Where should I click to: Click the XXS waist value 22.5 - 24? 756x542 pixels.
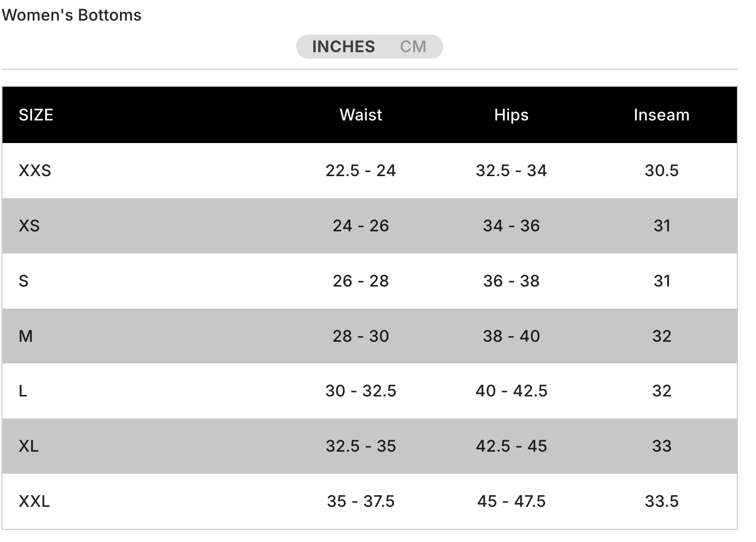point(360,171)
